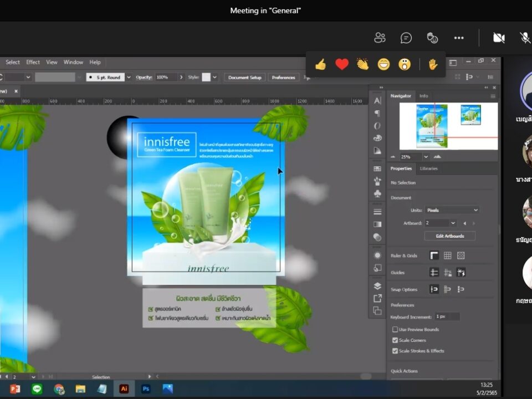The width and height of the screenshot is (532, 399).
Task: Send the thumbs-up reaction
Action: 321,64
